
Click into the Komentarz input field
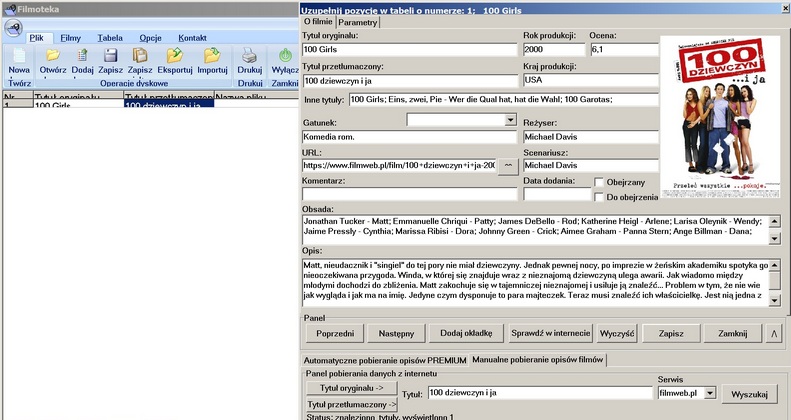click(x=408, y=195)
